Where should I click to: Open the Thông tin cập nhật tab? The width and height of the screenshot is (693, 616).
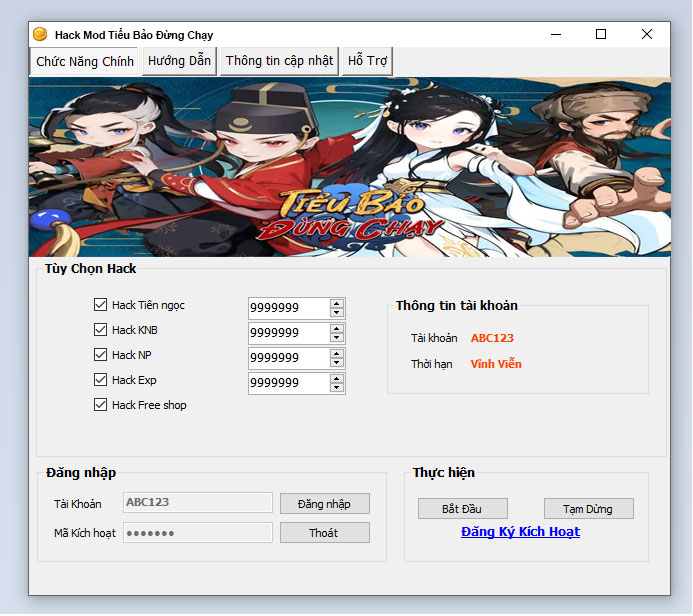pos(279,61)
